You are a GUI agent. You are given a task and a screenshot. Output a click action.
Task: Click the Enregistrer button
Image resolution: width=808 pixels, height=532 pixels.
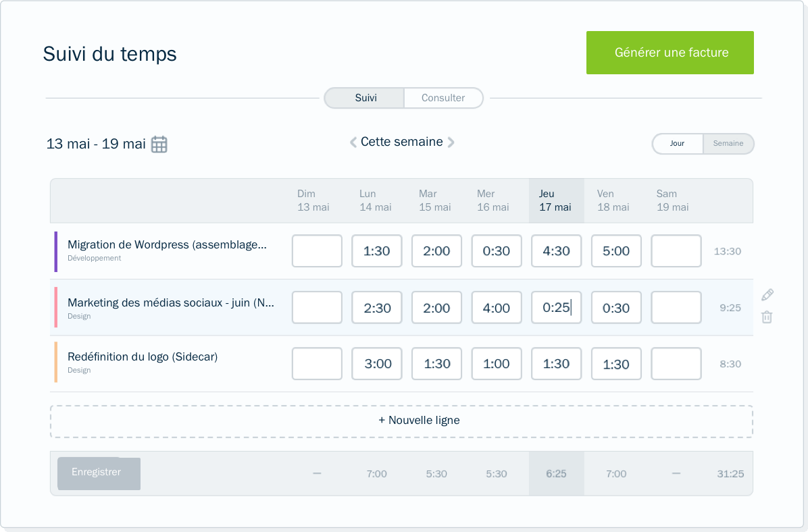[99, 473]
